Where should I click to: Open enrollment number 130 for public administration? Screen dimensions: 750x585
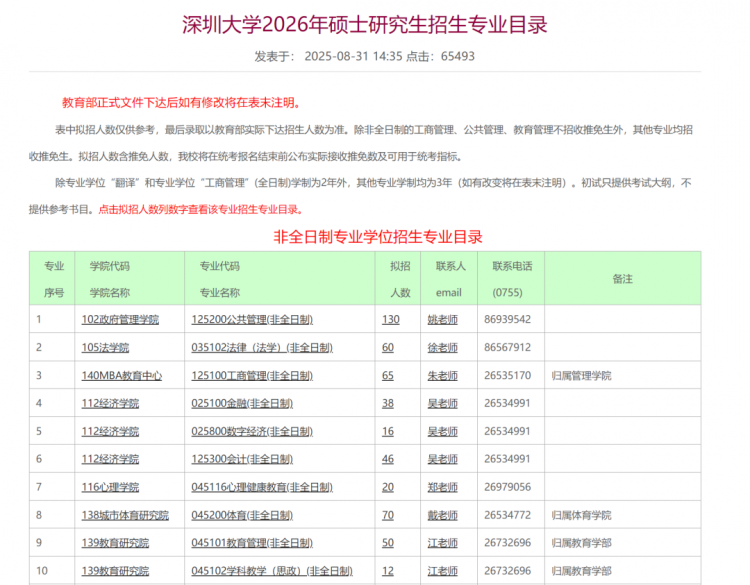(x=390, y=320)
